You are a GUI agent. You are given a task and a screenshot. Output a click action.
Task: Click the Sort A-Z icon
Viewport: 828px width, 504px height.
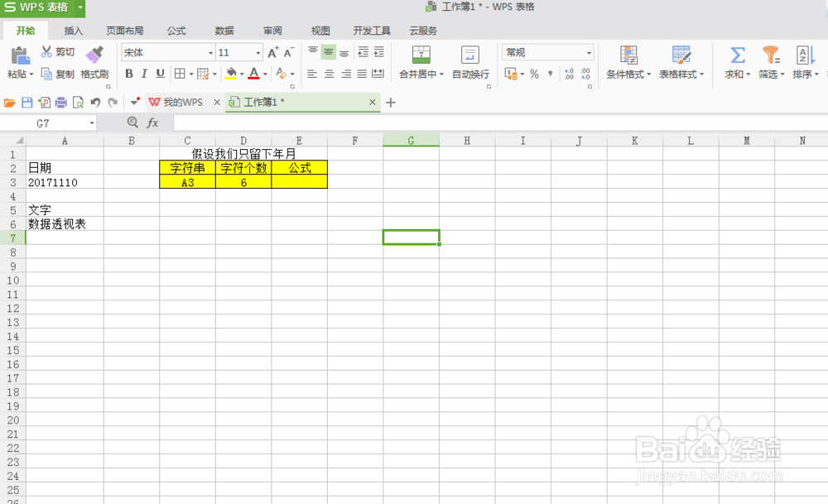tap(805, 55)
